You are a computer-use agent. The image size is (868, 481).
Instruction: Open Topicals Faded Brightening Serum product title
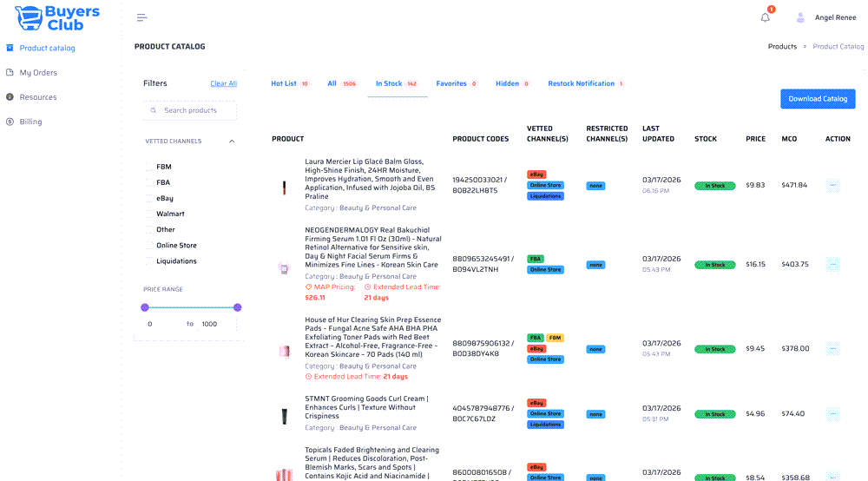pos(372,463)
